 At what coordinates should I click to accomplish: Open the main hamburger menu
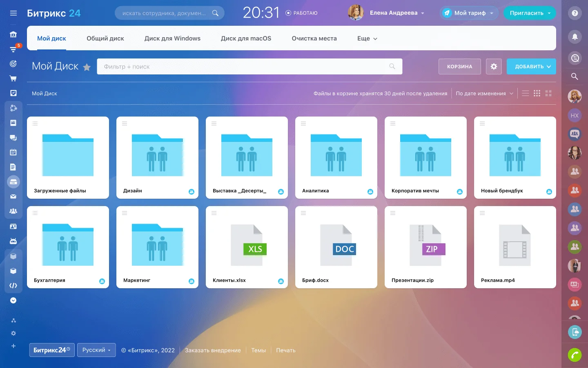point(13,13)
